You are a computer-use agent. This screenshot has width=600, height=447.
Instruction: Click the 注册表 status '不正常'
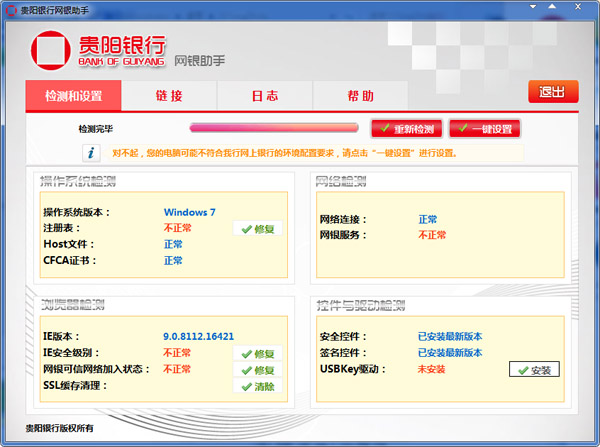pyautogui.click(x=177, y=228)
